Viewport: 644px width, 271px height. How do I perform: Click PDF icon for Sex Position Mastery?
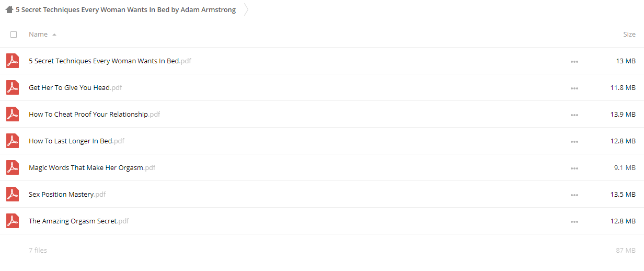13,194
